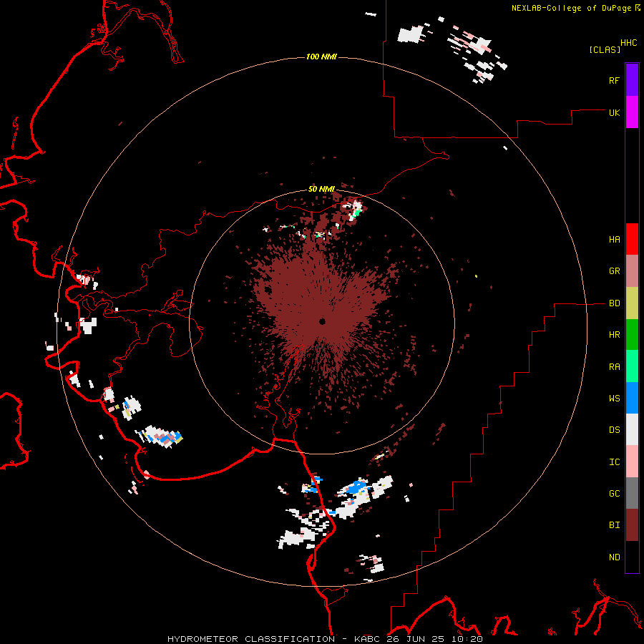Click the [CLAS] label above the legend
Viewport: 644px width, 644px height.
[x=605, y=49]
